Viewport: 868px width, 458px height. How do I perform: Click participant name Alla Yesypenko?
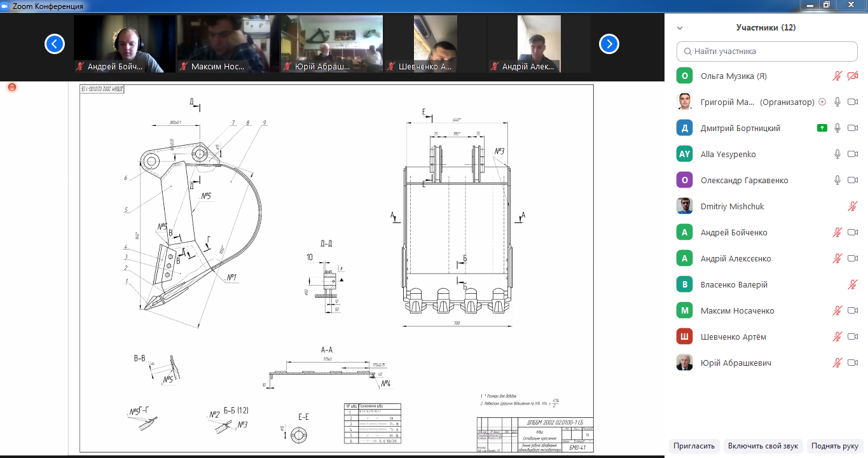click(729, 154)
